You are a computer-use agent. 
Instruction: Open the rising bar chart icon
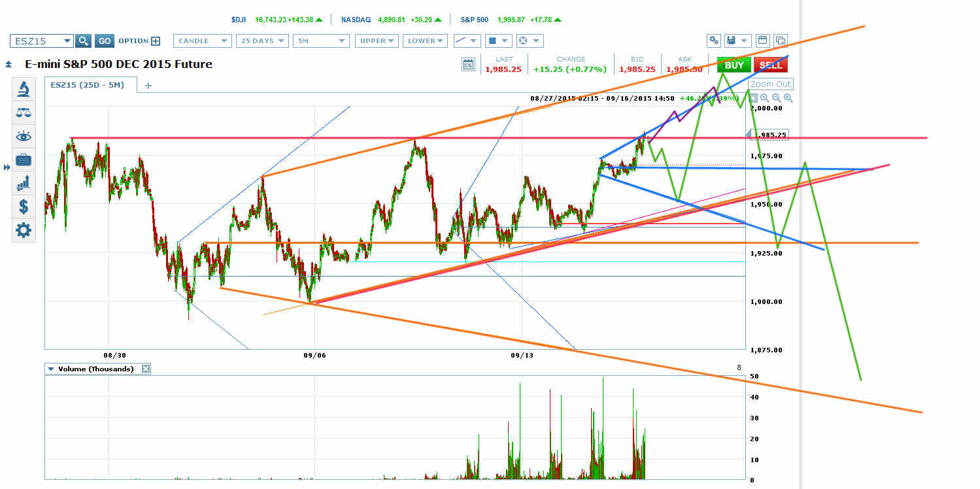23,183
